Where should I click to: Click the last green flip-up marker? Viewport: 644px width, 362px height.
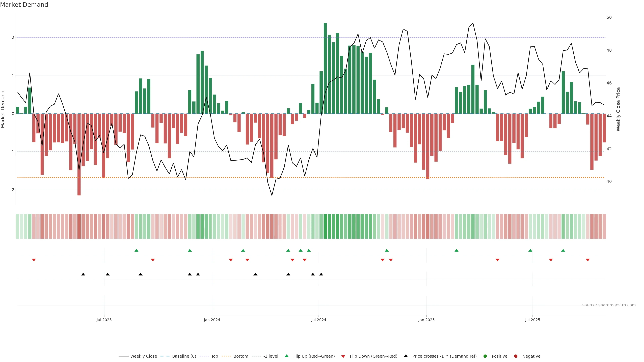[x=563, y=250]
